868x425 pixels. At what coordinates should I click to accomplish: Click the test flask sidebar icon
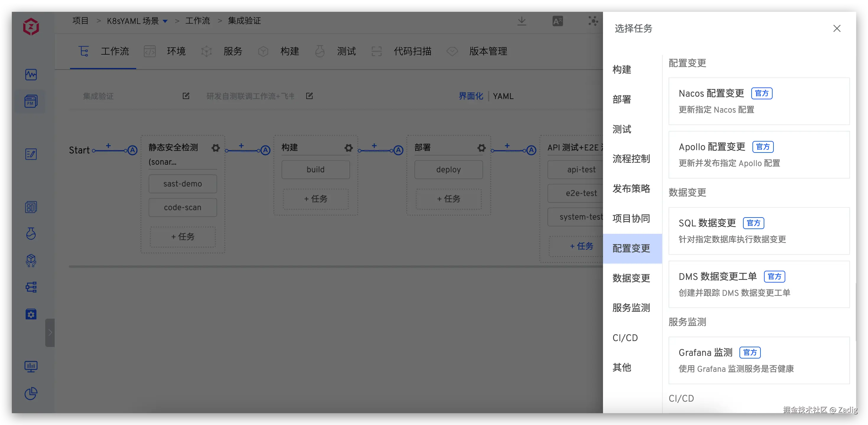point(31,233)
